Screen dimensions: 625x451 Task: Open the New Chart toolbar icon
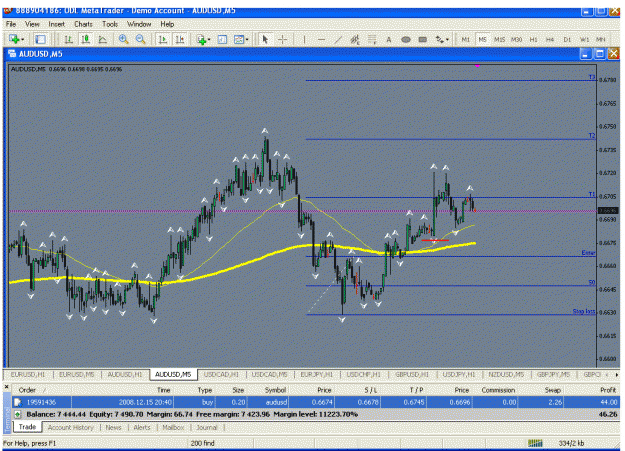(x=14, y=39)
